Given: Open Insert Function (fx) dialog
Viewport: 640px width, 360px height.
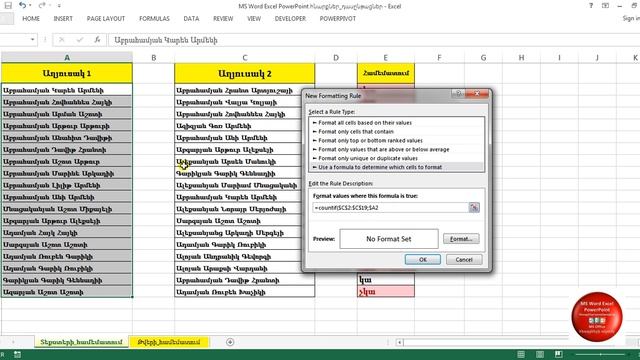Looking at the screenshot, I should (97, 40).
